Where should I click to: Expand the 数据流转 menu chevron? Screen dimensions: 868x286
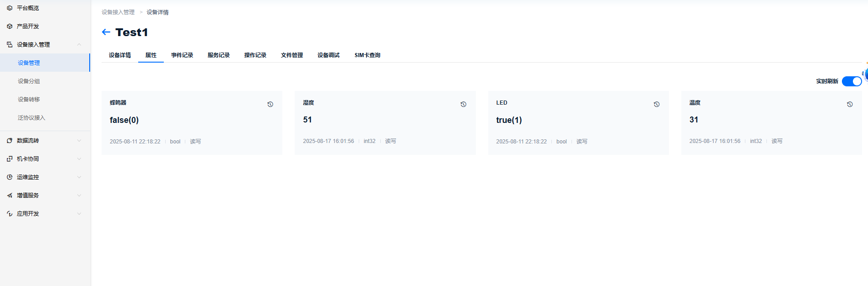click(79, 141)
